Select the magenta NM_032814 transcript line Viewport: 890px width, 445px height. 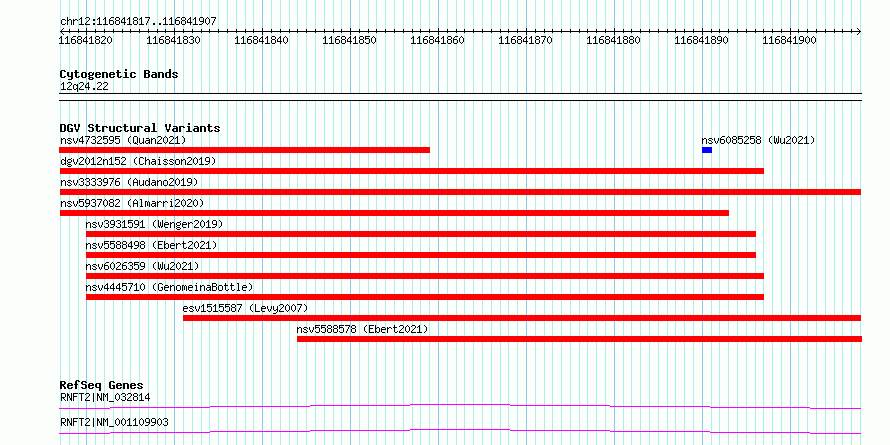click(x=460, y=406)
